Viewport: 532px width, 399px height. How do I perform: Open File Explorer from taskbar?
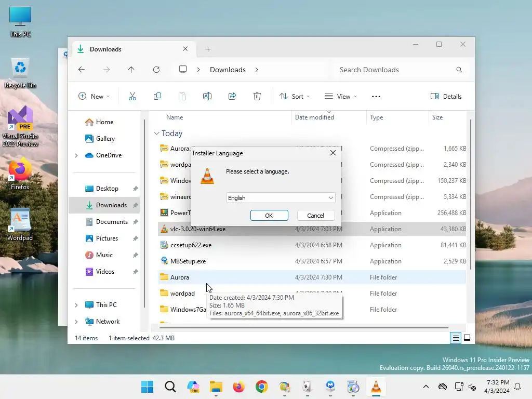(x=216, y=387)
